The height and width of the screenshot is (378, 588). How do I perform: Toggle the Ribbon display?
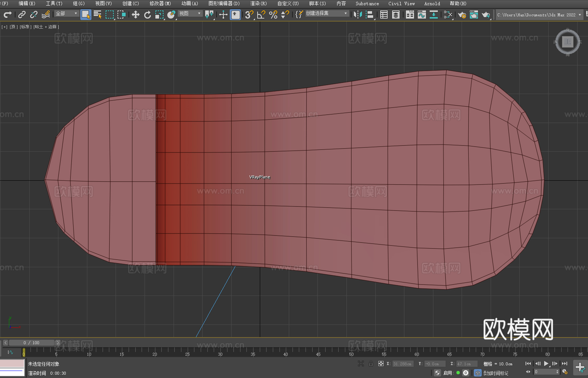(410, 14)
